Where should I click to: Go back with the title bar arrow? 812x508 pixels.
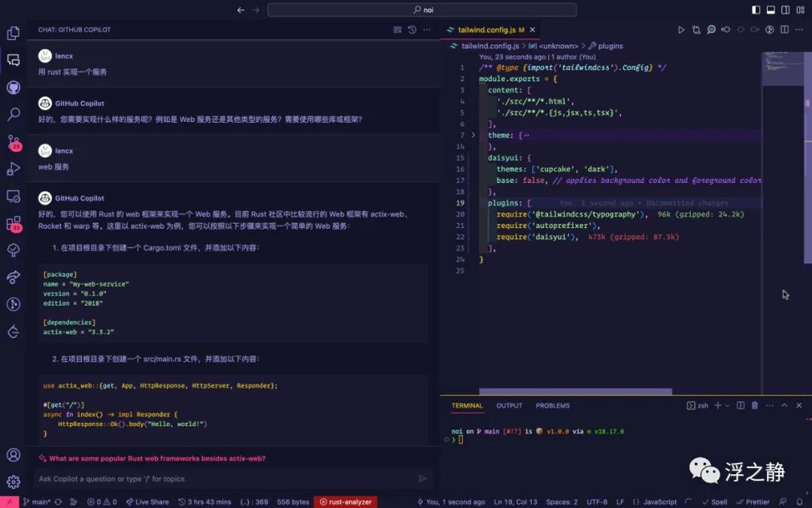pyautogui.click(x=241, y=10)
